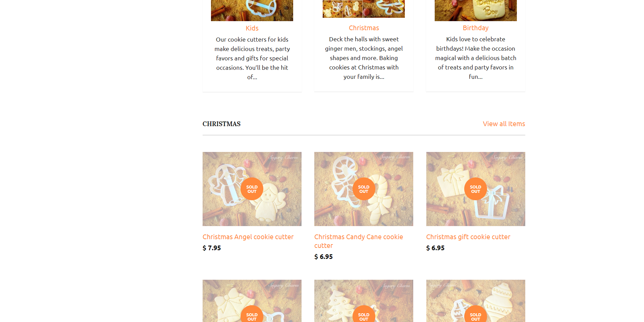The width and height of the screenshot is (644, 322).
Task: Open the Christmas tree cookie cutter image
Action: (364, 301)
